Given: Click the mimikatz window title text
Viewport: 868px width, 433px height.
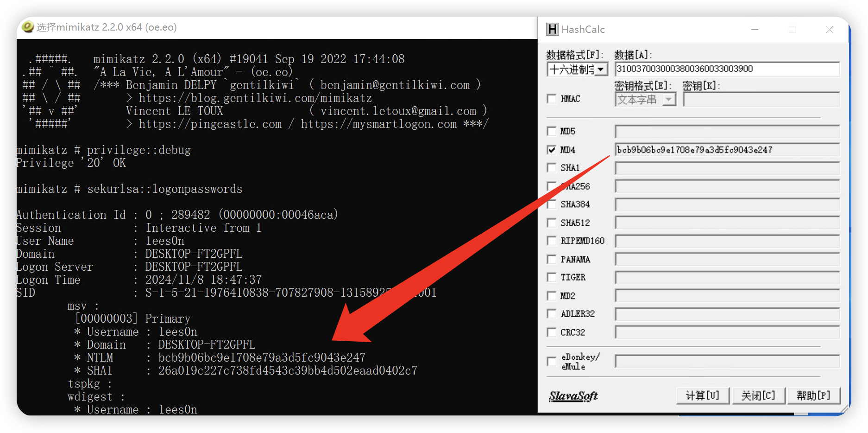Looking at the screenshot, I should (107, 27).
